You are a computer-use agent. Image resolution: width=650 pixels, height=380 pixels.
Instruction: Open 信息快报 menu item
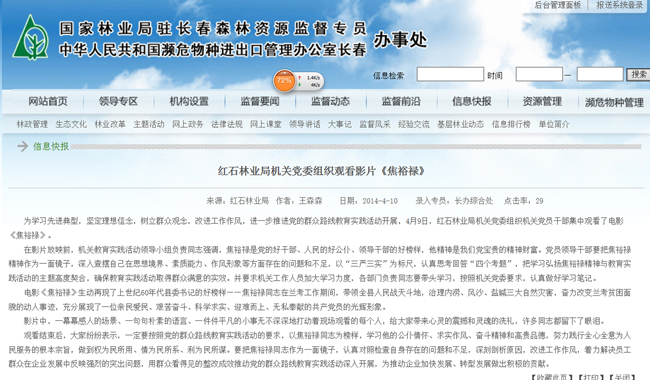point(472,102)
